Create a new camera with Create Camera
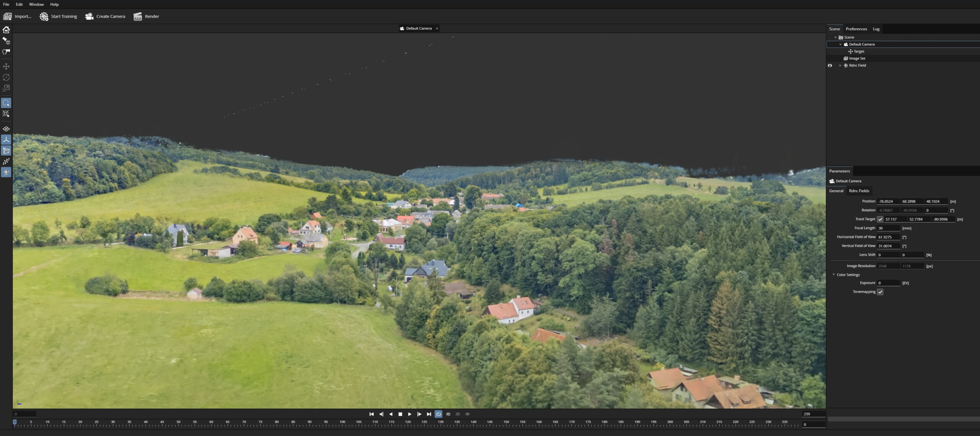The height and width of the screenshot is (436, 980). point(105,16)
